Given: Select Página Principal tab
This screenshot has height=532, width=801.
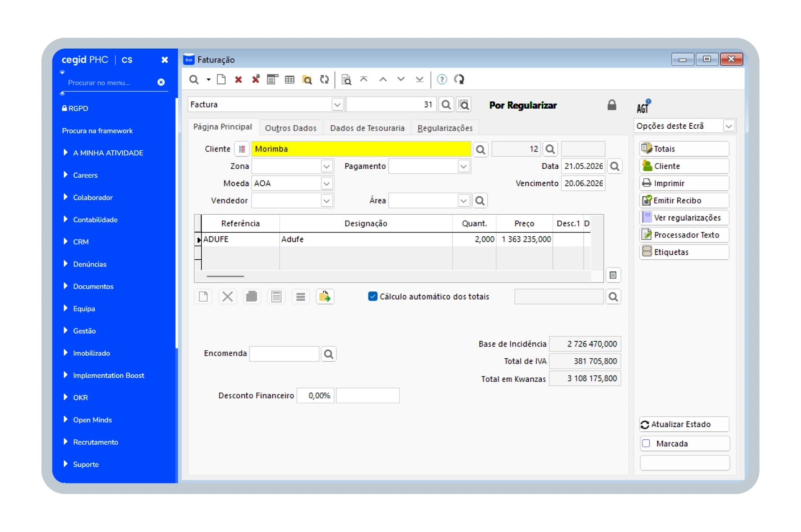Looking at the screenshot, I should click(223, 127).
